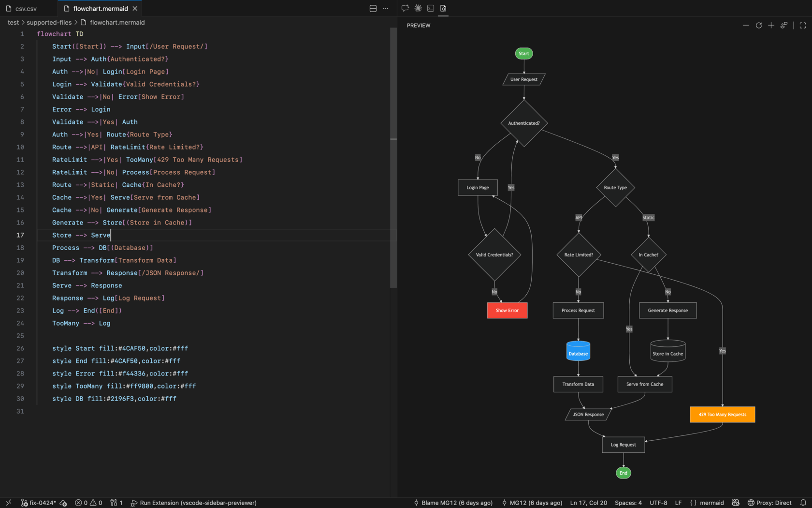Click the 'Login Page' node in the diagram

[478, 188]
